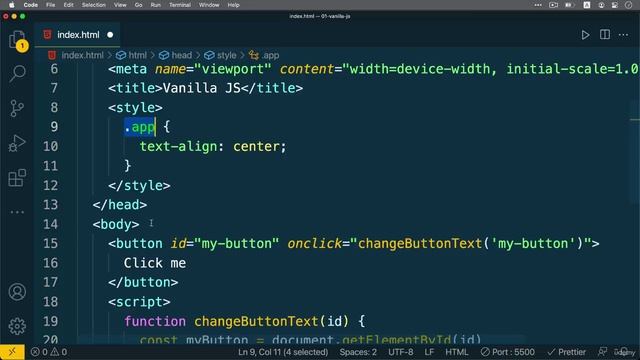The image size is (640, 360).
Task: Click the changeButtonText function name on line 19
Action: (256, 321)
